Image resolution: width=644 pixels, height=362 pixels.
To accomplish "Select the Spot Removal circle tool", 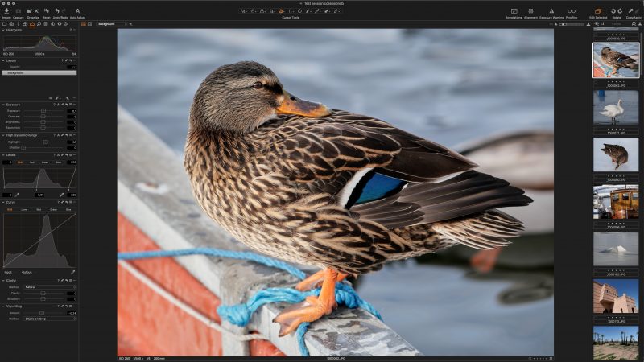I will pyautogui.click(x=299, y=11).
